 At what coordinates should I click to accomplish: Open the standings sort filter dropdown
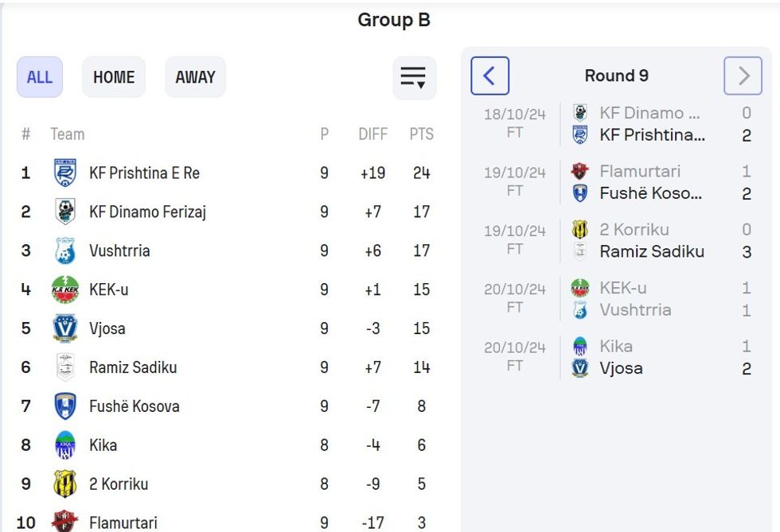click(414, 77)
